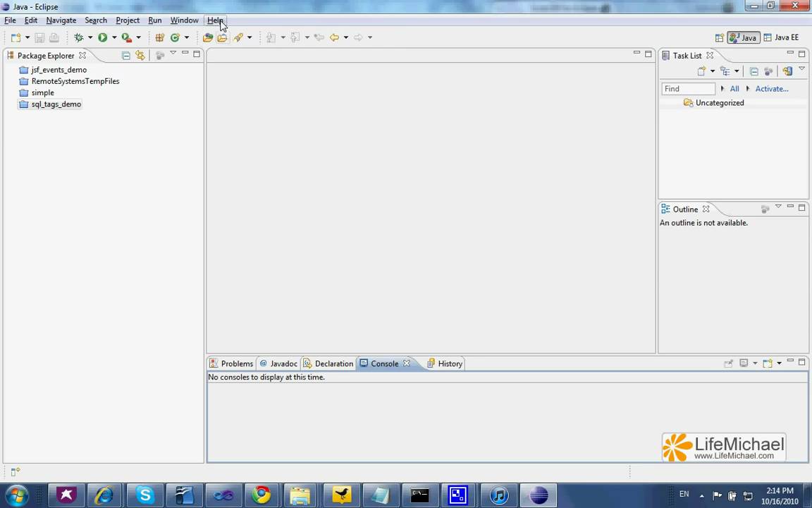The image size is (812, 508).
Task: Open the Edit menu
Action: tap(31, 20)
